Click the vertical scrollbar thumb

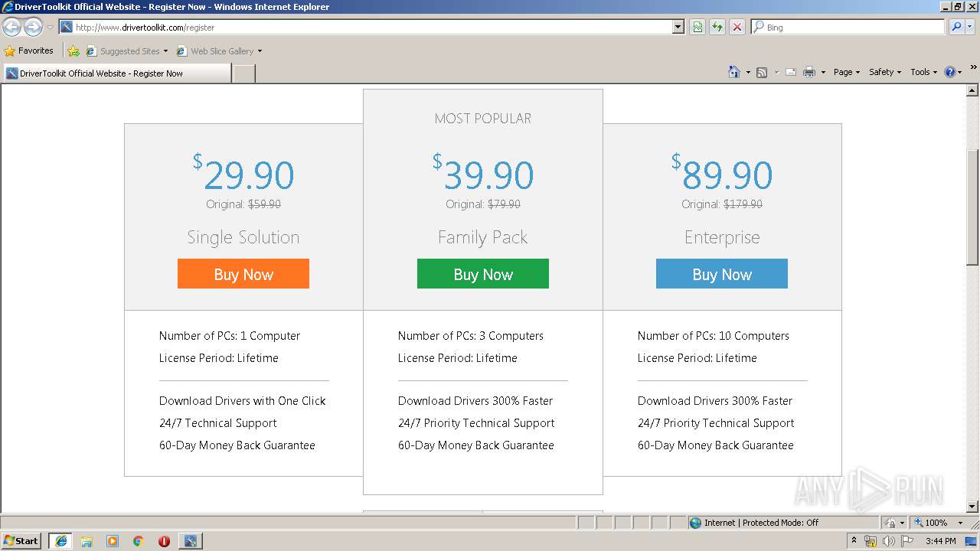(972, 207)
